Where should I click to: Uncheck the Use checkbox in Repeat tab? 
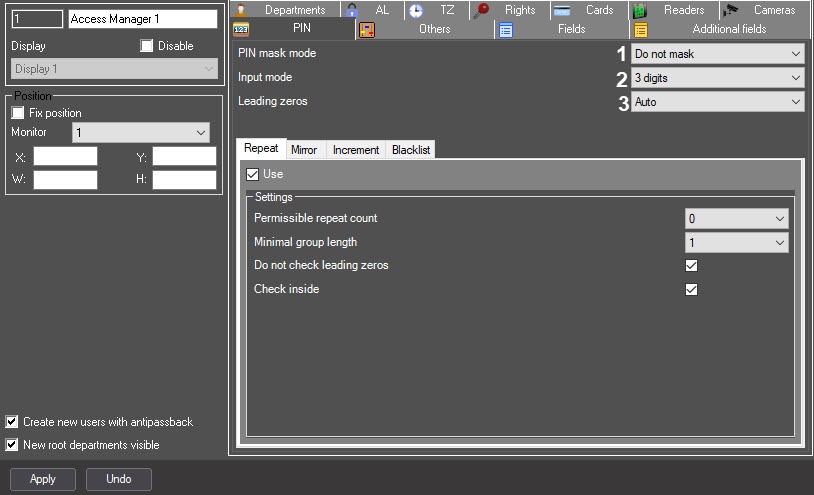252,174
